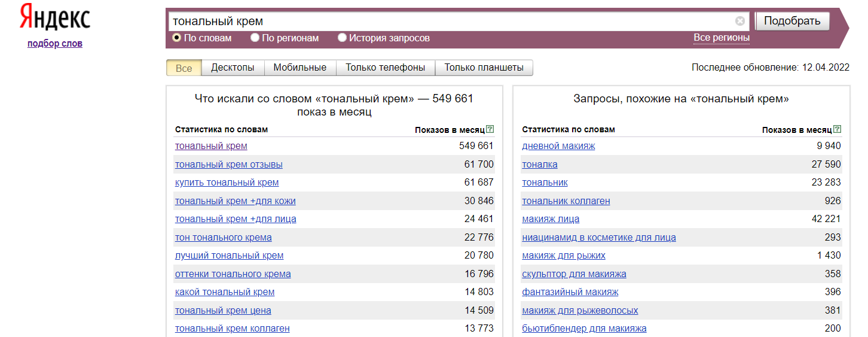Select the 'По регионам' radio button
Screen dimensions: 868x337
click(x=255, y=38)
